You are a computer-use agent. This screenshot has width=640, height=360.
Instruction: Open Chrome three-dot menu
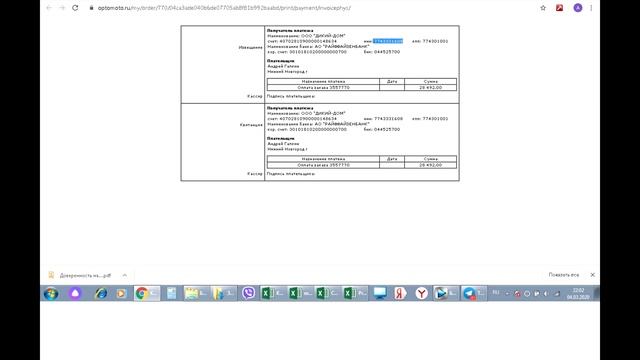coord(591,8)
